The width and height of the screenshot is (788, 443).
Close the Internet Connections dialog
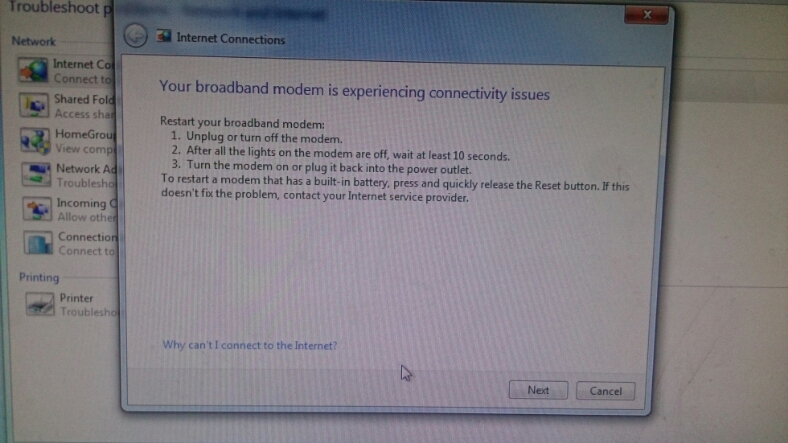646,15
